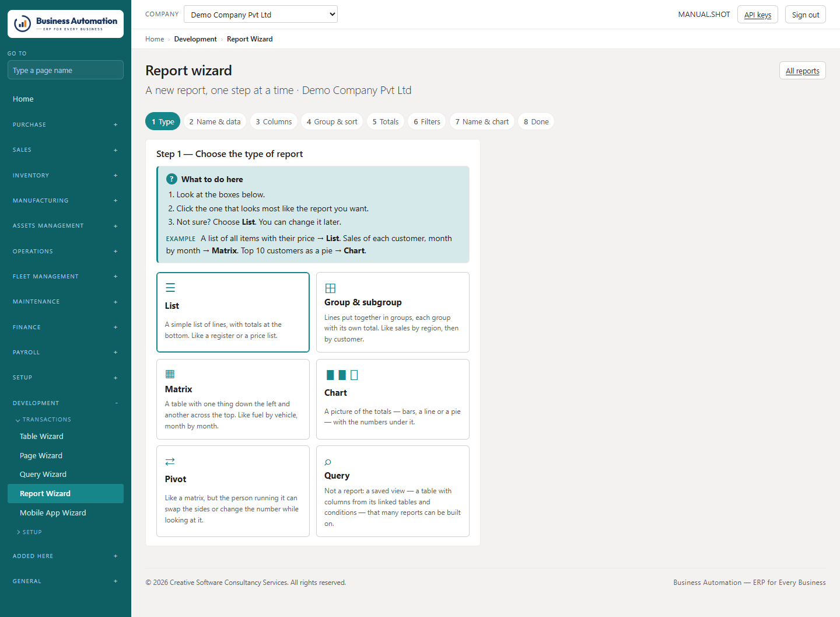Go to step 4 Group & sort

tap(332, 121)
